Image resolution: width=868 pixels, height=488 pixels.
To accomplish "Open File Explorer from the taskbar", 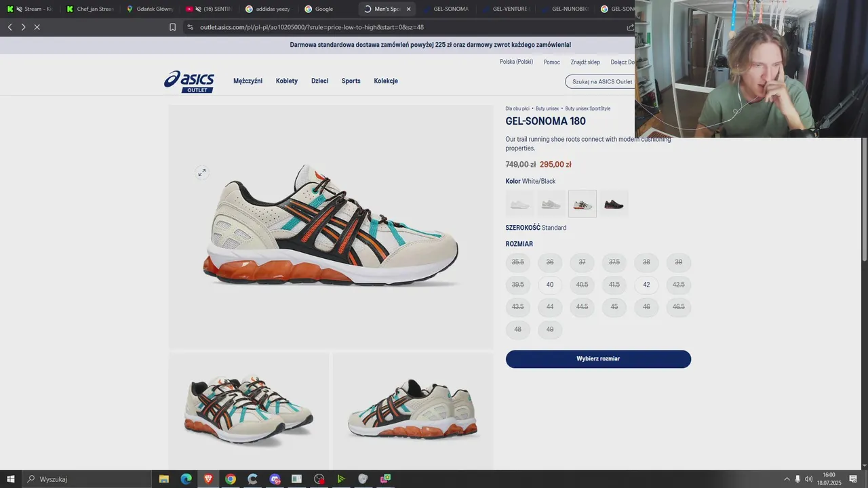I will (163, 479).
